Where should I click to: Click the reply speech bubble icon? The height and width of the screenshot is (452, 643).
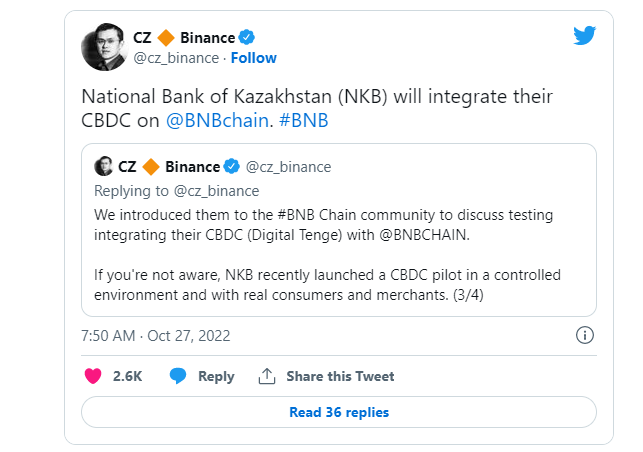[x=178, y=376]
